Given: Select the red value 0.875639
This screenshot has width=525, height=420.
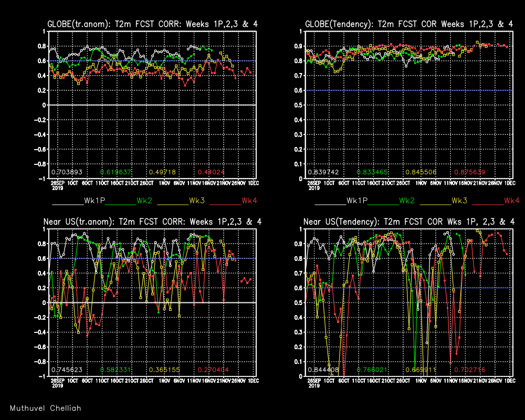Looking at the screenshot, I should pyautogui.click(x=469, y=172).
